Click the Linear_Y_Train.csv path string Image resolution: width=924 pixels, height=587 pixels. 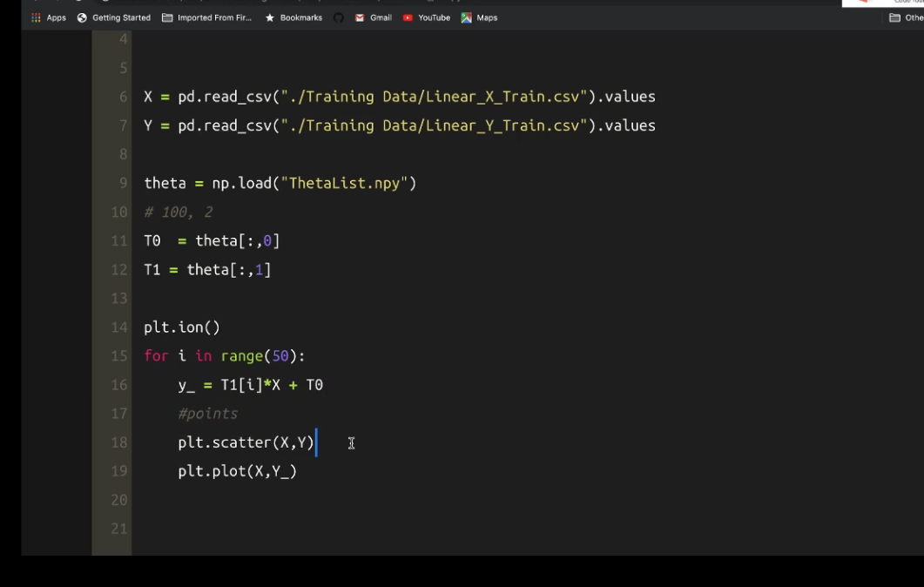coord(431,125)
